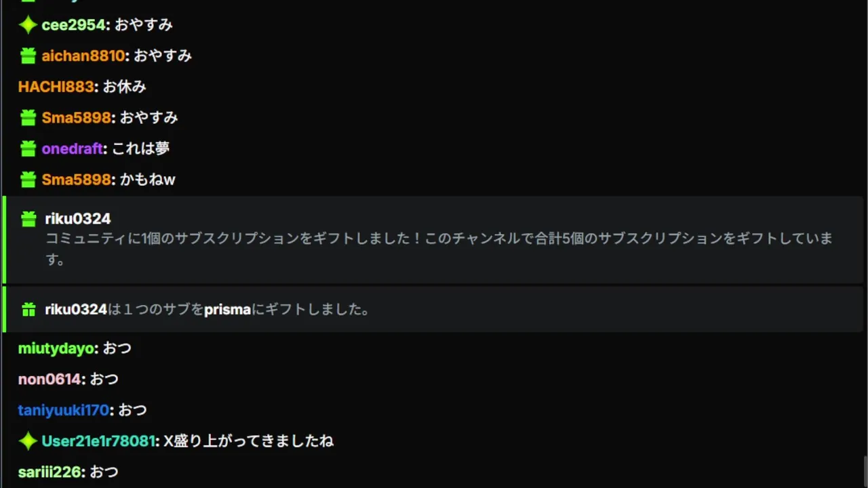Click the gift badge beside aichan8810
This screenshot has height=488, width=868.
coord(28,56)
